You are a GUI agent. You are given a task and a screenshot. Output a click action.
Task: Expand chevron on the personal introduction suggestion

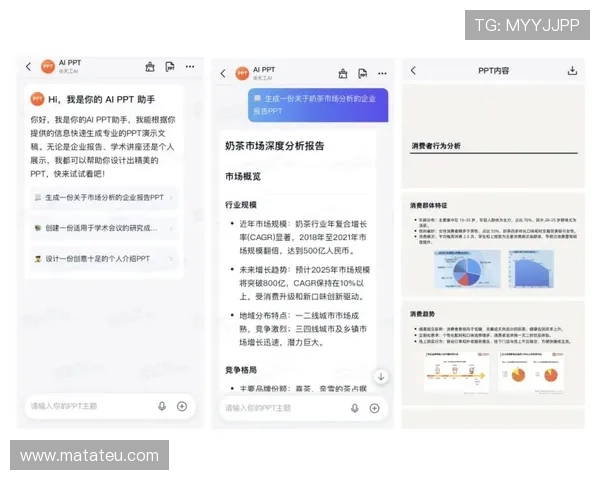tap(171, 259)
